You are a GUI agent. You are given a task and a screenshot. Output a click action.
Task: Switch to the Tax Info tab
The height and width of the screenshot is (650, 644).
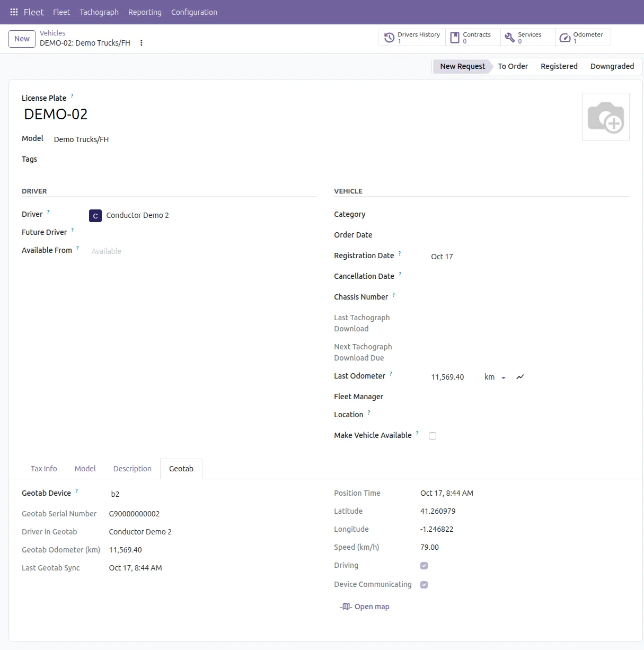(x=44, y=469)
